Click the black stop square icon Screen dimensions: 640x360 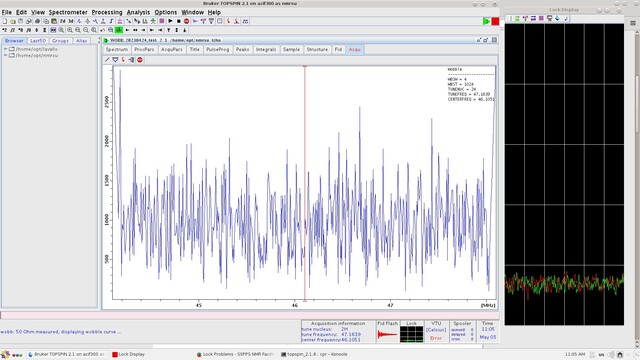178,21
